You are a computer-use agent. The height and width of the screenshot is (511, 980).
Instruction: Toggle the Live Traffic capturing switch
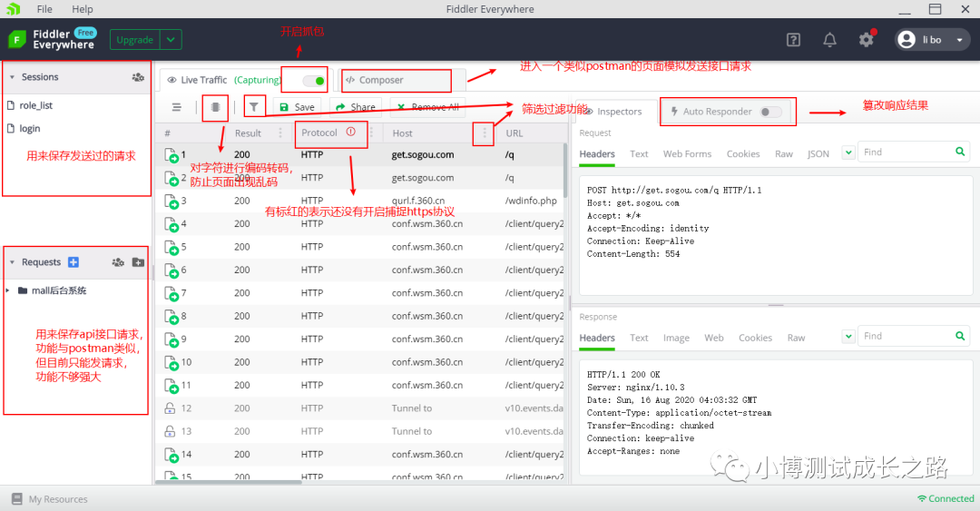tap(314, 81)
